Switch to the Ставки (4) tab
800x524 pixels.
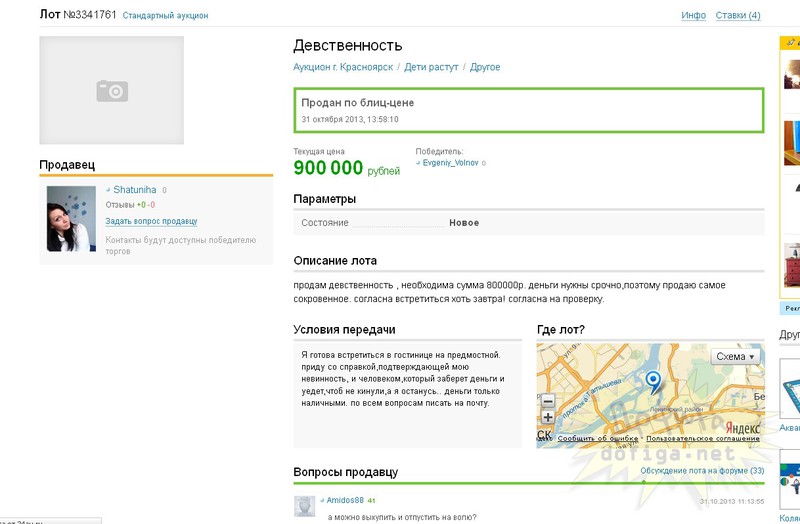click(738, 15)
